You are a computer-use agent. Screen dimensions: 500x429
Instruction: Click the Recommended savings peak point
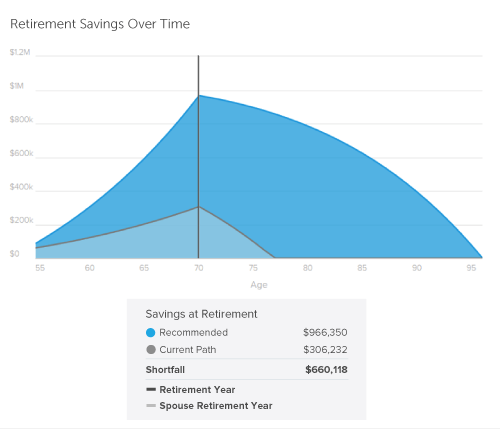coord(199,96)
